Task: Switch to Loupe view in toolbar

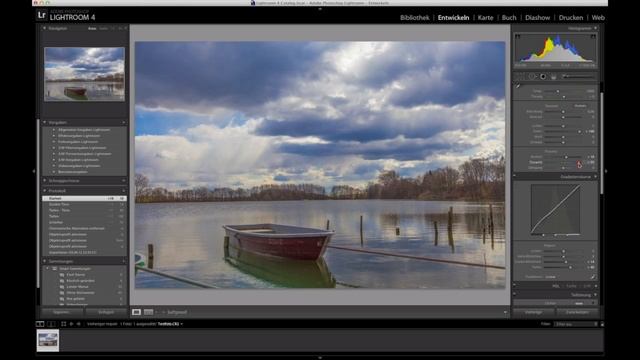Action: coord(136,312)
